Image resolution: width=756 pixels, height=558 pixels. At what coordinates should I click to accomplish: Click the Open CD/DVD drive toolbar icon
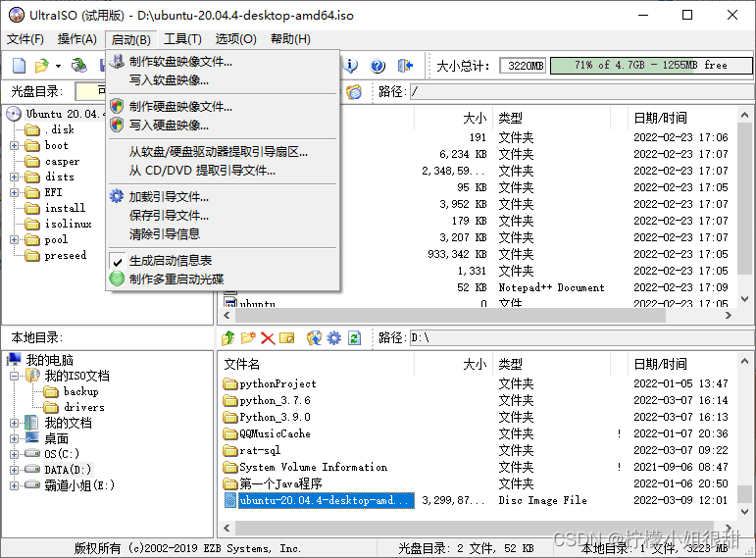(x=79, y=65)
